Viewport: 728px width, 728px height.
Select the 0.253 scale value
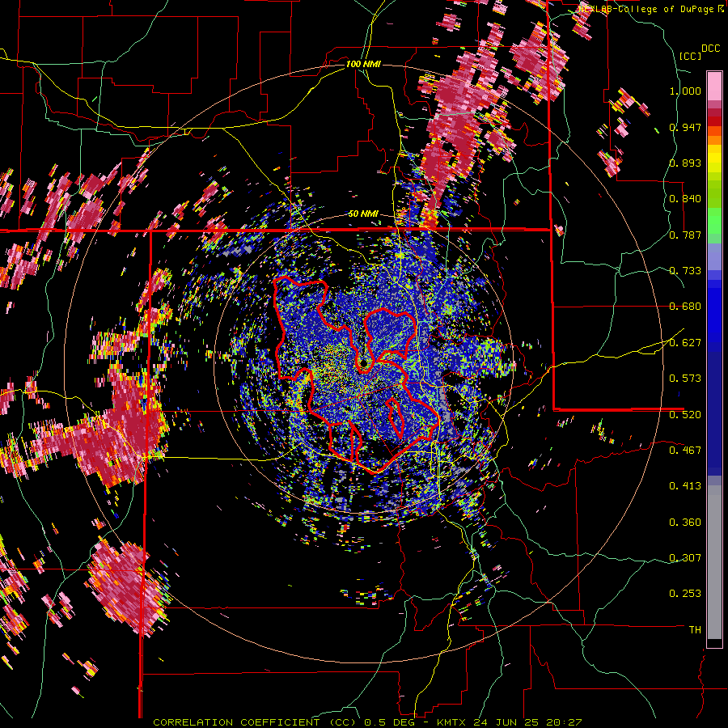[x=685, y=594]
